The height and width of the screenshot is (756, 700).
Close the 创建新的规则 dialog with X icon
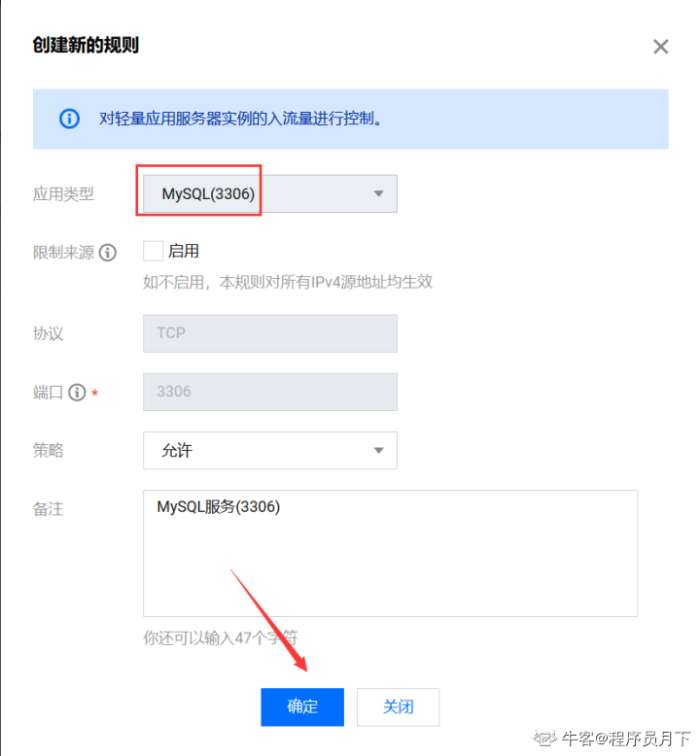tap(660, 47)
